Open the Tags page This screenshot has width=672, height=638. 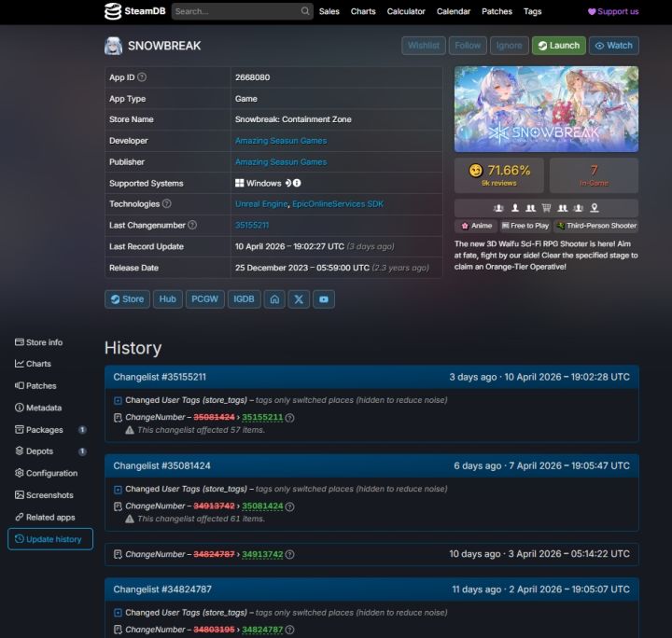(x=532, y=11)
